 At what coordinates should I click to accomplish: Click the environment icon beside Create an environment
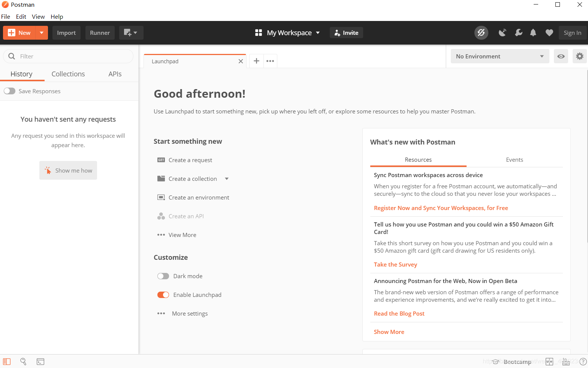[x=161, y=197]
